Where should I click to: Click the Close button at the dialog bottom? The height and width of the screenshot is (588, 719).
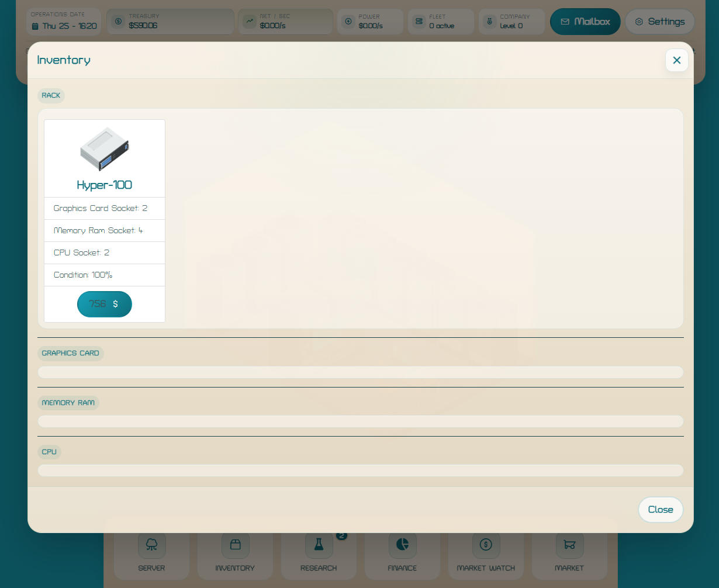point(661,510)
